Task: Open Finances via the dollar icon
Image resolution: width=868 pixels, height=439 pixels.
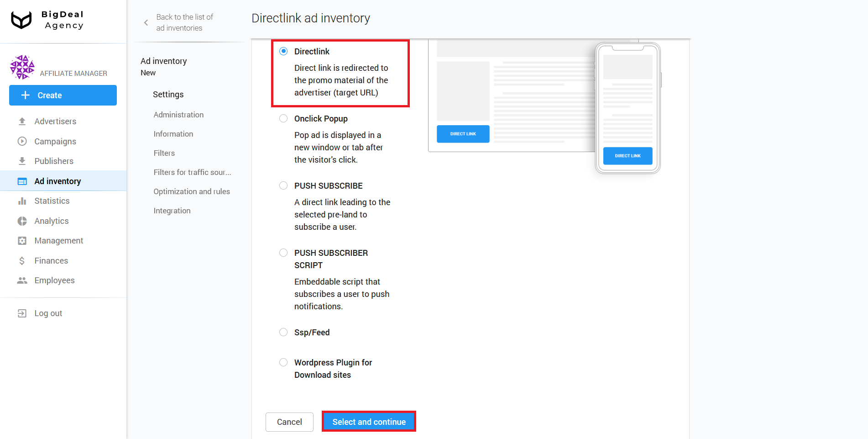Action: pos(21,260)
